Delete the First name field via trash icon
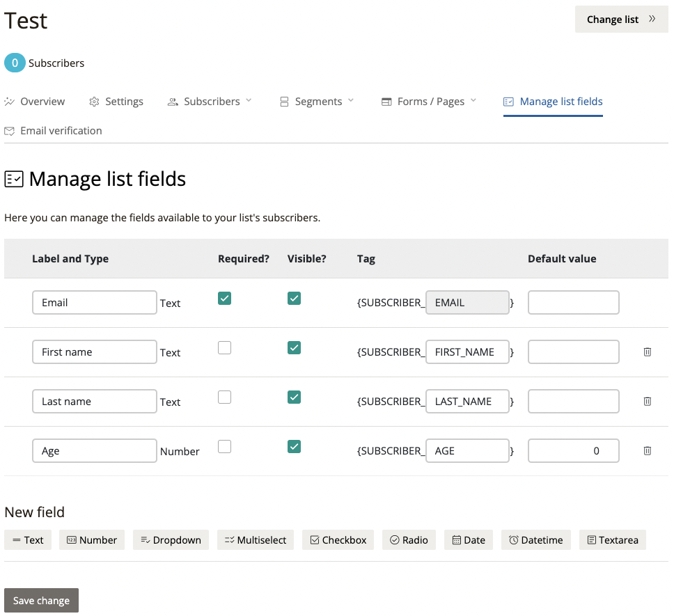Viewport: 674px width, 616px height. click(x=647, y=352)
